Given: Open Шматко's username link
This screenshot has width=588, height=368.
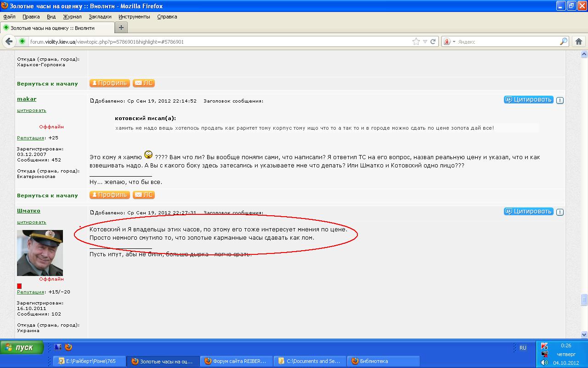Looking at the screenshot, I should (28, 211).
